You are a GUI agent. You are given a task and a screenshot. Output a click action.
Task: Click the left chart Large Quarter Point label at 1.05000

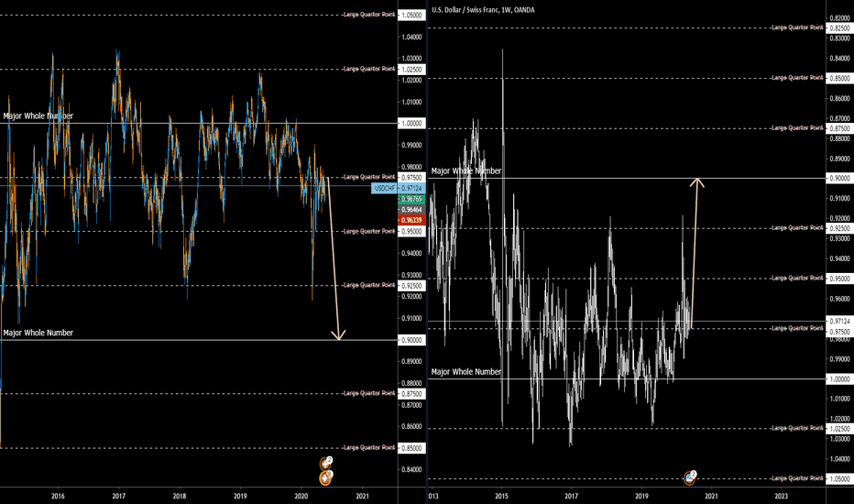click(x=369, y=14)
